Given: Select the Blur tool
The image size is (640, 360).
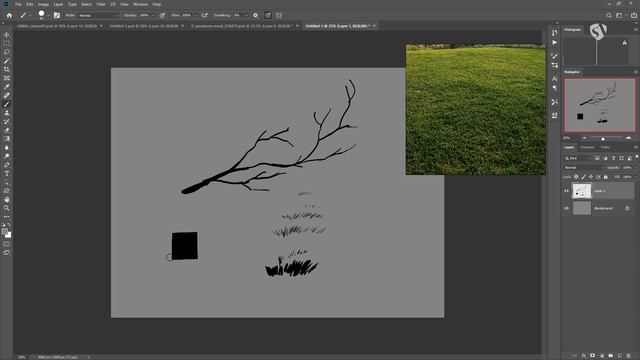Looking at the screenshot, I should tap(7, 147).
